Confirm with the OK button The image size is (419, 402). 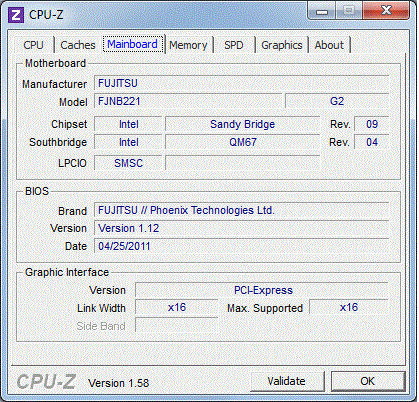368,381
